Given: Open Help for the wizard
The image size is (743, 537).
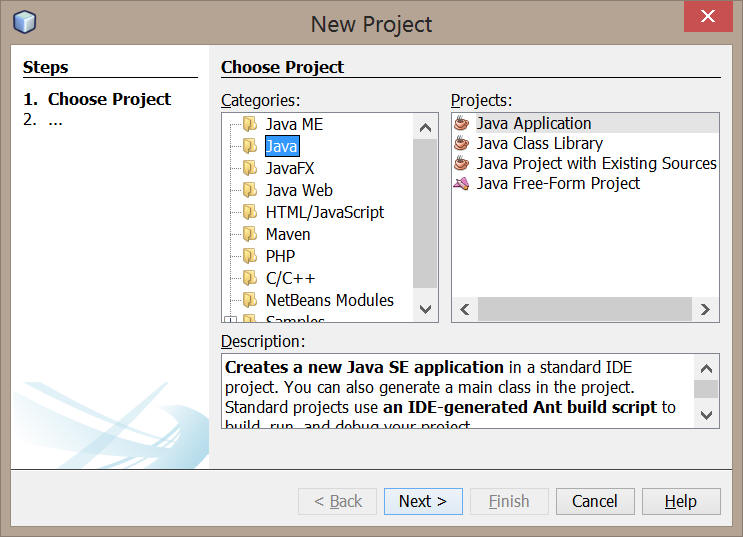Looking at the screenshot, I should point(681,501).
